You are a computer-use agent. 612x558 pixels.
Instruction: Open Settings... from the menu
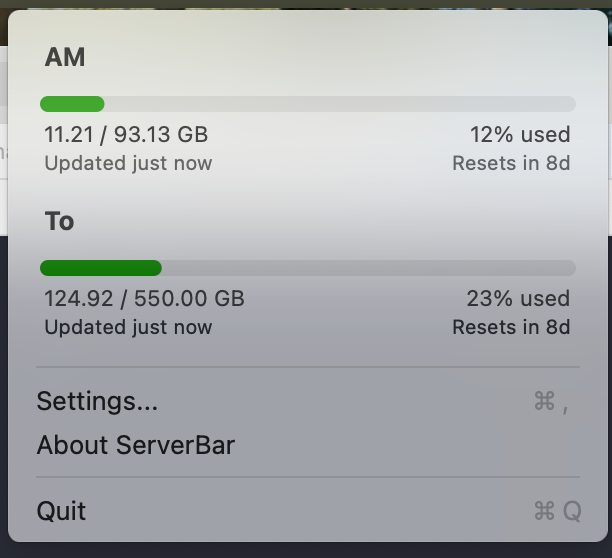click(x=97, y=402)
